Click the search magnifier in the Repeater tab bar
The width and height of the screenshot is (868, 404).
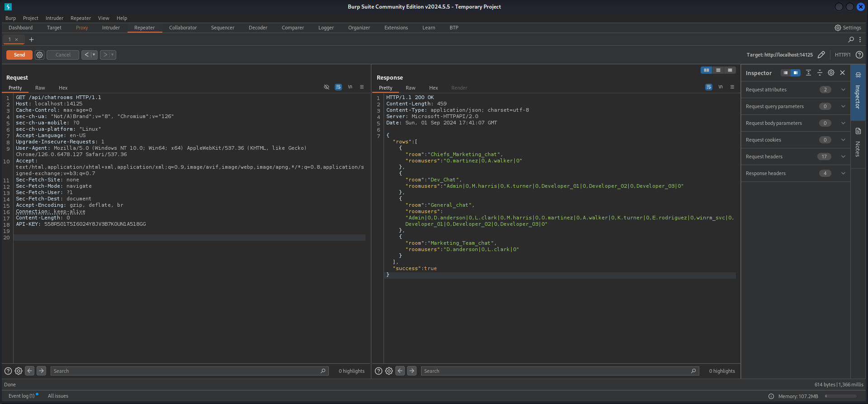851,40
